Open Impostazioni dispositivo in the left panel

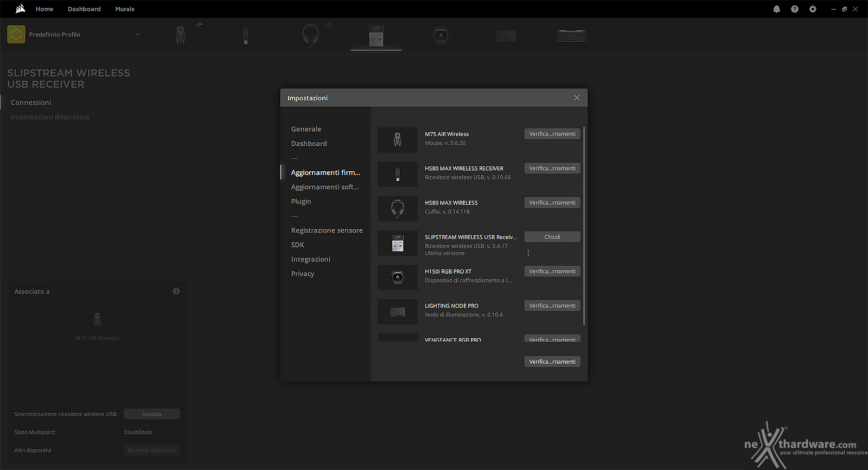[x=50, y=117]
